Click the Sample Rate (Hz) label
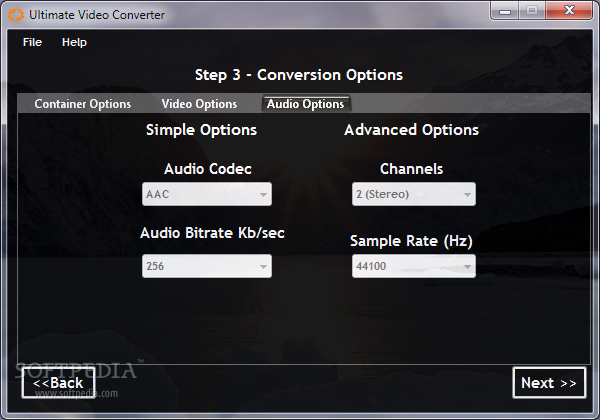The height and width of the screenshot is (420, 600). pos(411,241)
